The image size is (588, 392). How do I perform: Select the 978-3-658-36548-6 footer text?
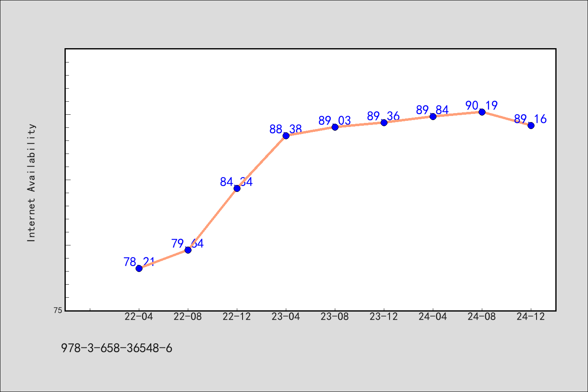click(117, 348)
